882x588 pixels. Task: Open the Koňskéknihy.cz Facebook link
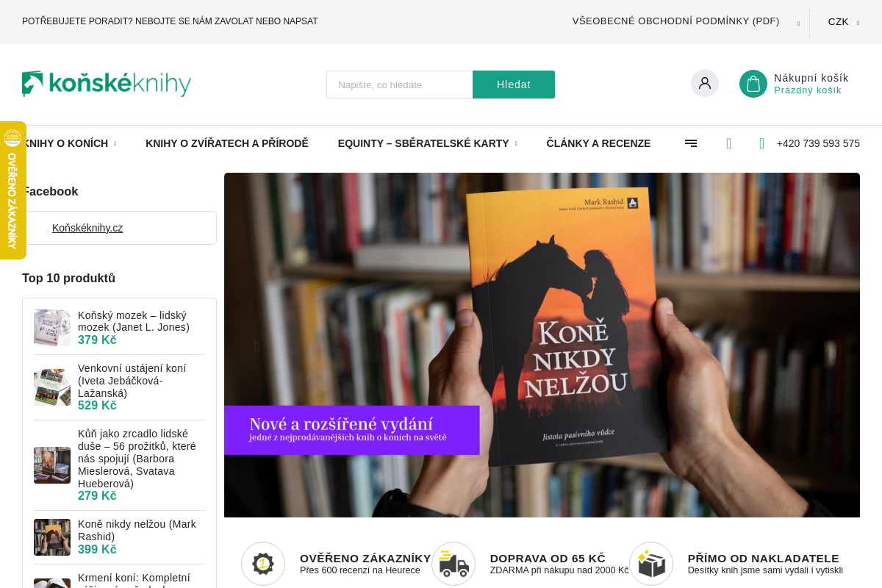point(87,228)
